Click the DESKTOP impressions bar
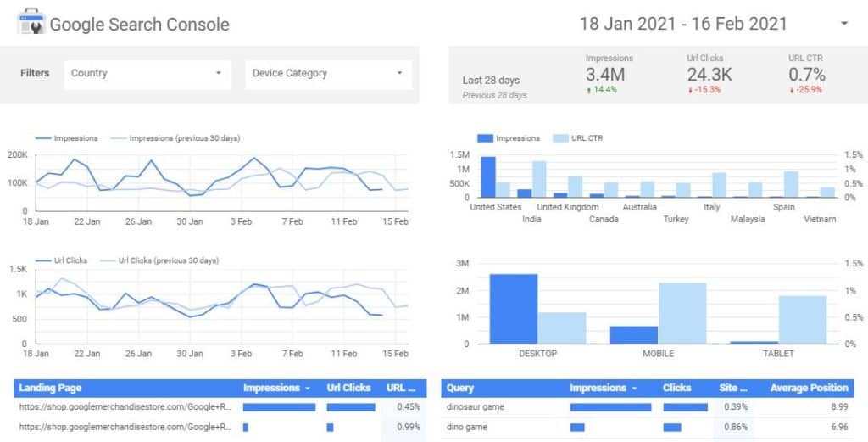Viewport: 868px width, 442px height. pos(513,309)
